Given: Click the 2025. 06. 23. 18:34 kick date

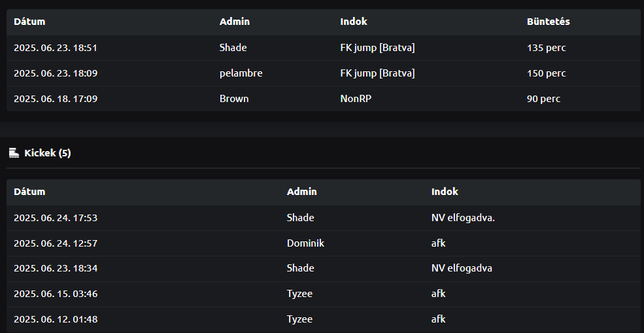Looking at the screenshot, I should pyautogui.click(x=56, y=268).
